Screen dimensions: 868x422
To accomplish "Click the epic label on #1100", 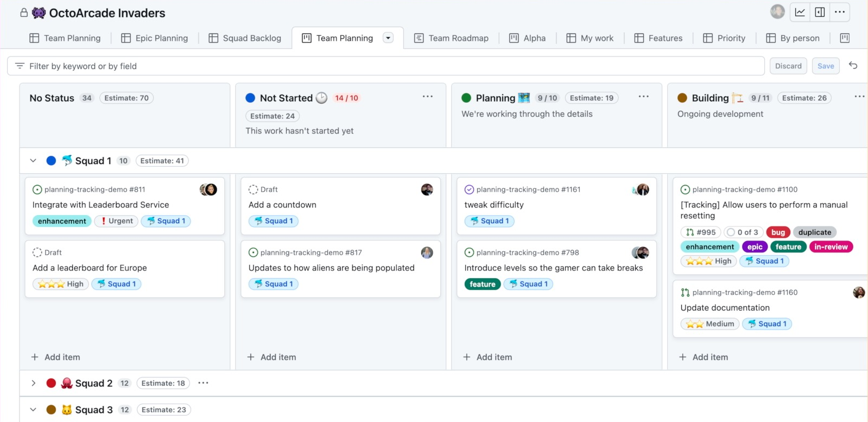I will 755,247.
